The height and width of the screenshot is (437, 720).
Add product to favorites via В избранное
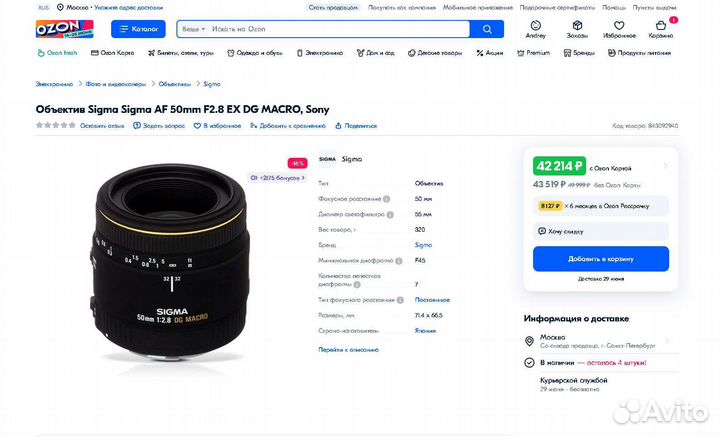(x=223, y=126)
